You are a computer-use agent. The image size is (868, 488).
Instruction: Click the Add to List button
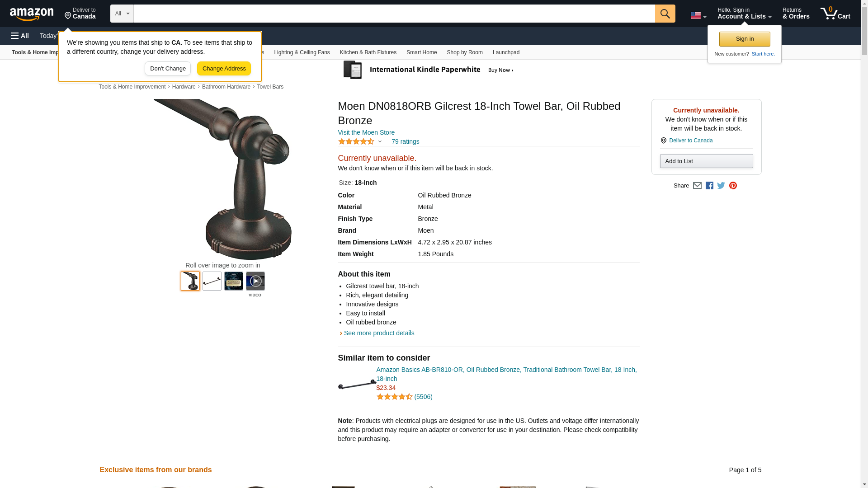[x=706, y=161]
